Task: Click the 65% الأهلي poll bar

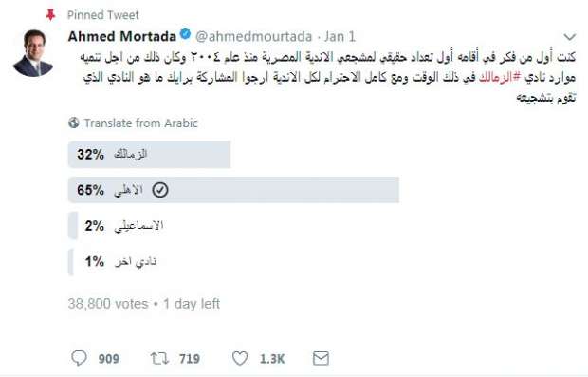Action: [233, 190]
